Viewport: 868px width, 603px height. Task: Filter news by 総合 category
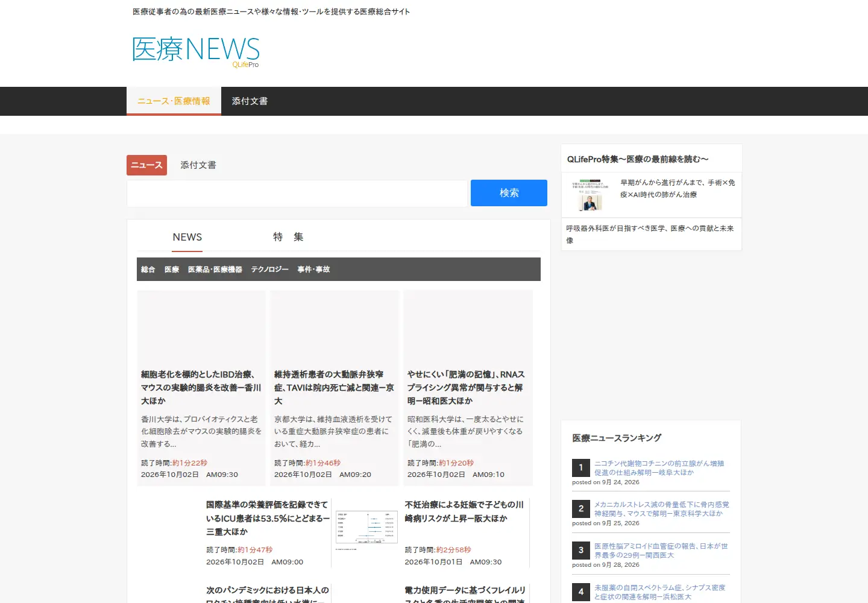point(148,270)
